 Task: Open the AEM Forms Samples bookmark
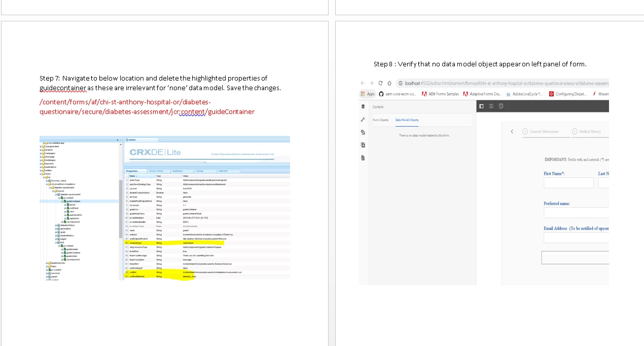pyautogui.click(x=440, y=94)
